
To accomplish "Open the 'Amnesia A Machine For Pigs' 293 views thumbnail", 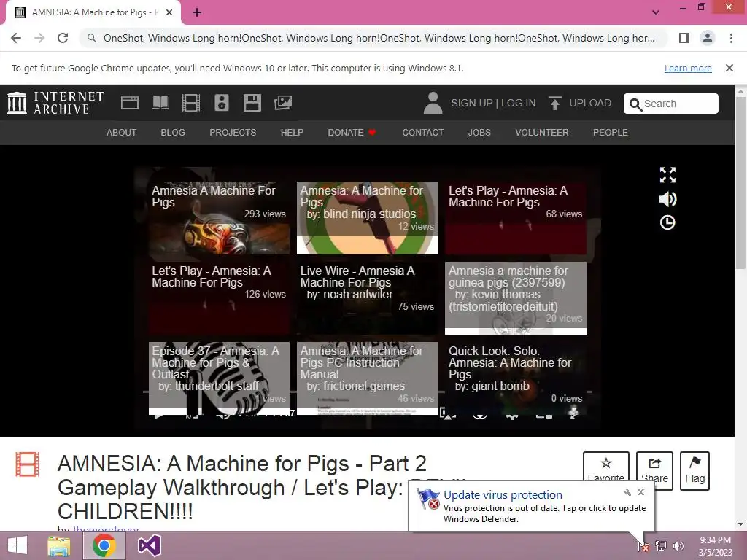I will click(219, 217).
